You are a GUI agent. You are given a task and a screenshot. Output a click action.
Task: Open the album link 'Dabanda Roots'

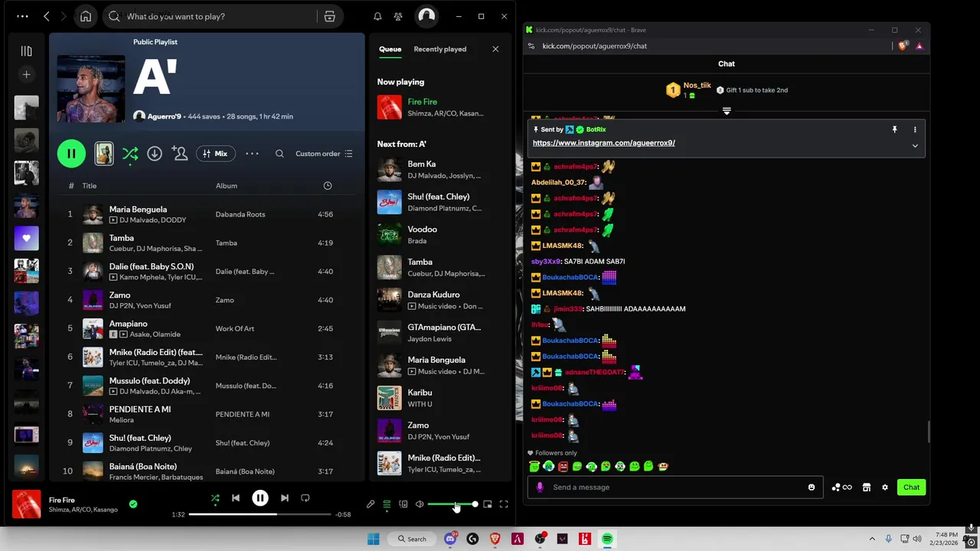click(240, 214)
